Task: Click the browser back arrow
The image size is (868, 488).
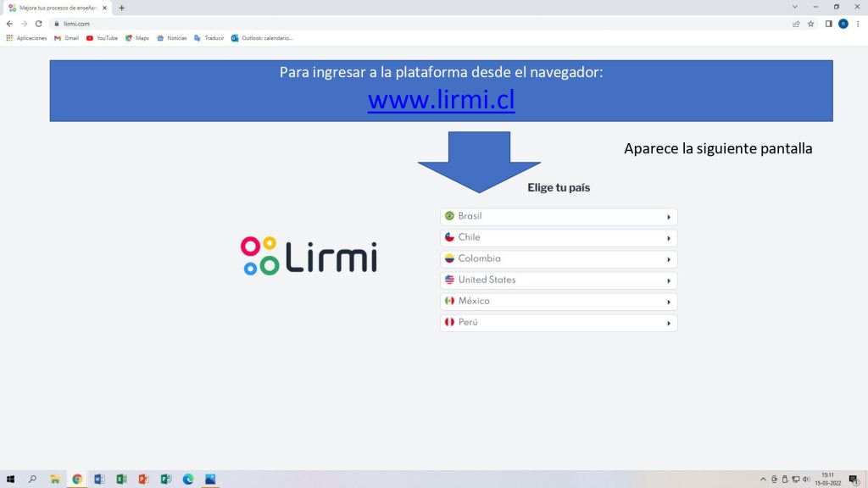Action: pos(9,24)
